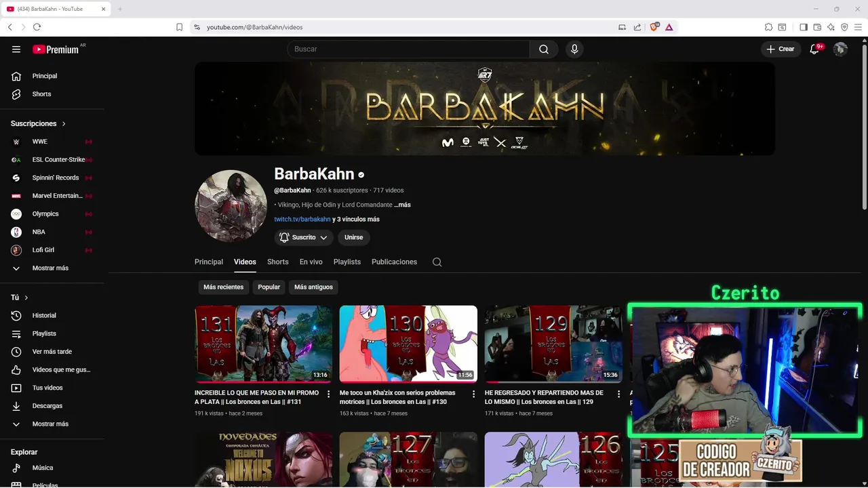The height and width of the screenshot is (488, 868).
Task: Switch to the Shorts channel tab
Action: point(277,262)
